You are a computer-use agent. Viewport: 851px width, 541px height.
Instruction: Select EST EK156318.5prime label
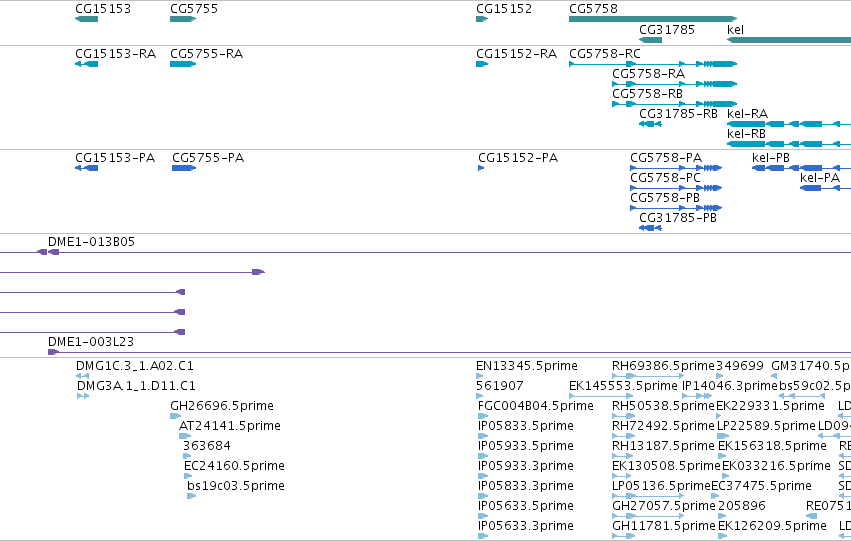(x=772, y=446)
